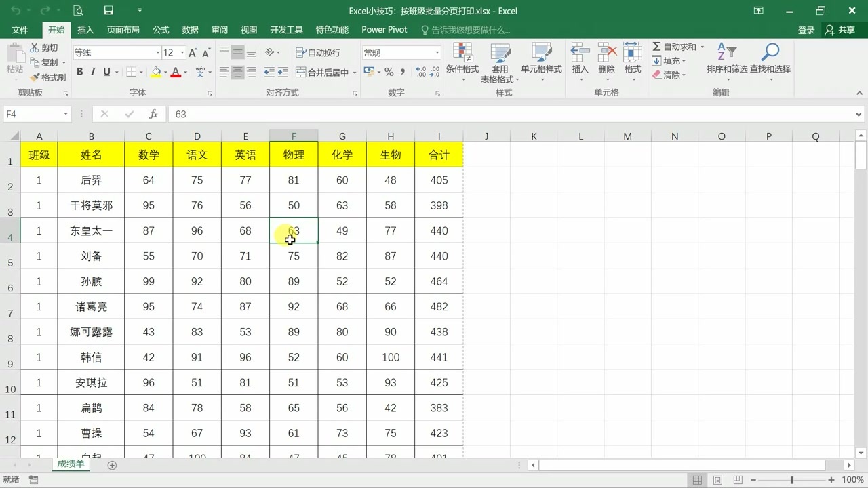This screenshot has width=868, height=488.
Task: Toggle align text left
Action: point(224,72)
